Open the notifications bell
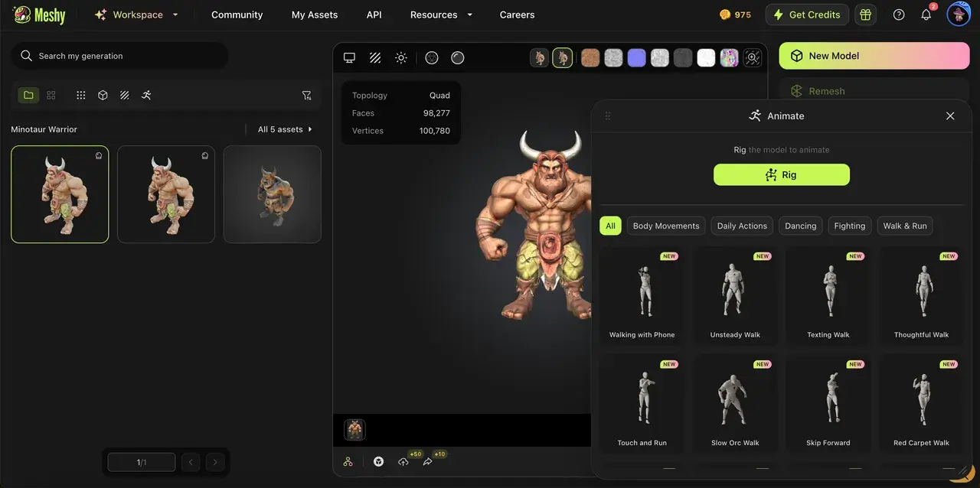This screenshot has width=980, height=488. click(x=926, y=15)
